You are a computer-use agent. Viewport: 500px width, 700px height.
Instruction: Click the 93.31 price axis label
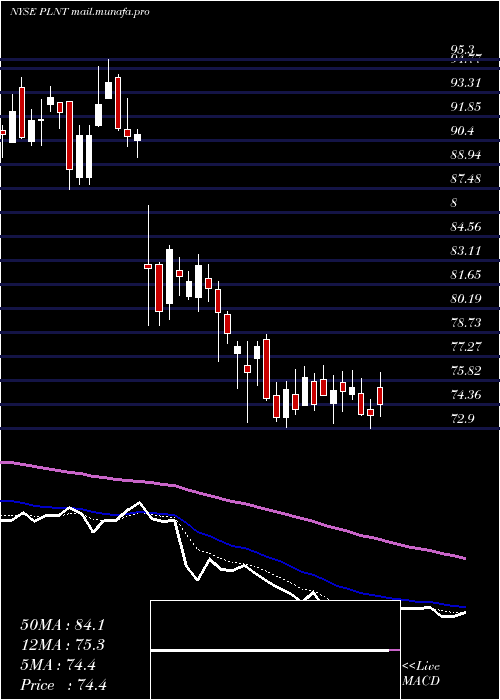coord(466,83)
